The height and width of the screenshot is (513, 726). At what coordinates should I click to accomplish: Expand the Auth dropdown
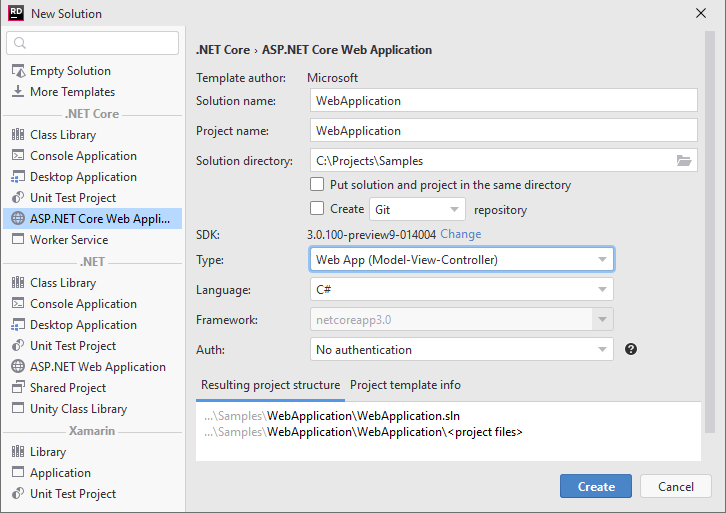point(462,350)
